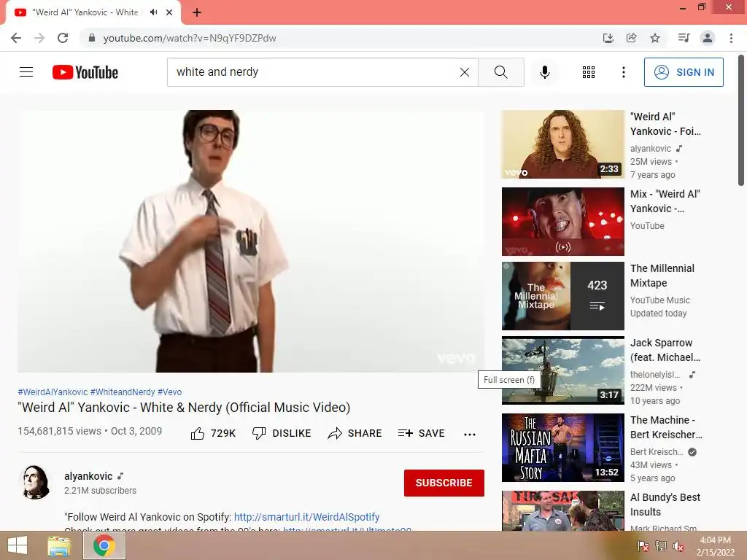The image size is (747, 560).
Task: Start voice search with microphone
Action: 544,72
